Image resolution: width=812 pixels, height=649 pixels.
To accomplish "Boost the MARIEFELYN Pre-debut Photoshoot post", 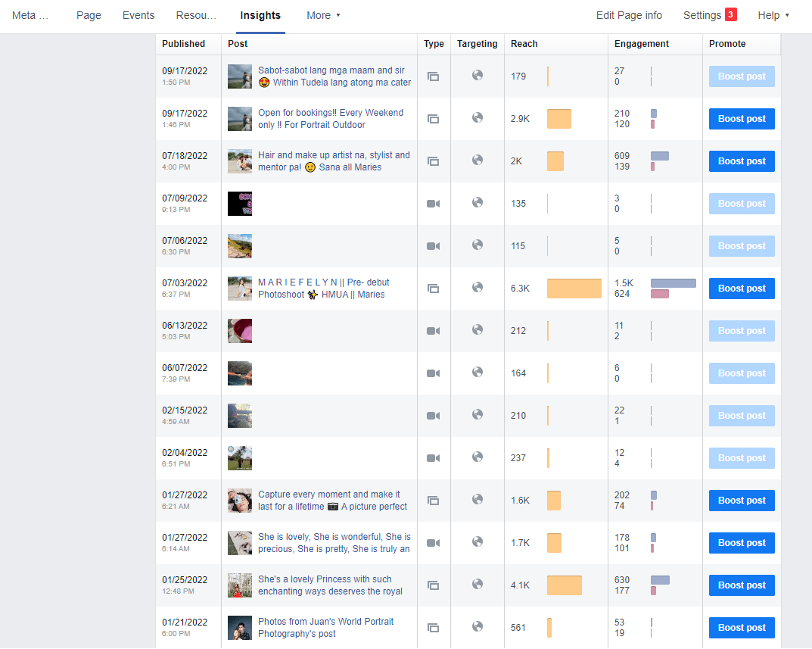I will coord(742,289).
